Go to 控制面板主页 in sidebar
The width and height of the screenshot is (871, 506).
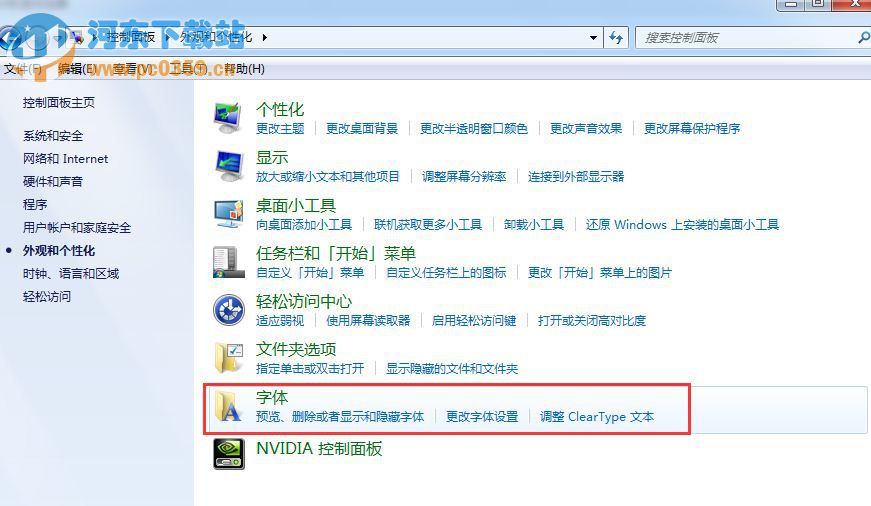[x=59, y=102]
